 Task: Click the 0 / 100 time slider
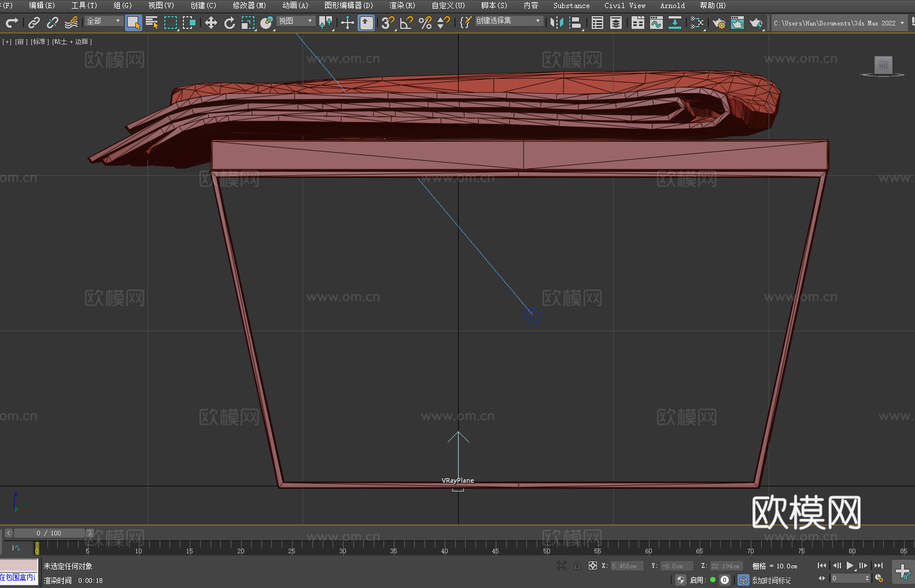pos(49,533)
